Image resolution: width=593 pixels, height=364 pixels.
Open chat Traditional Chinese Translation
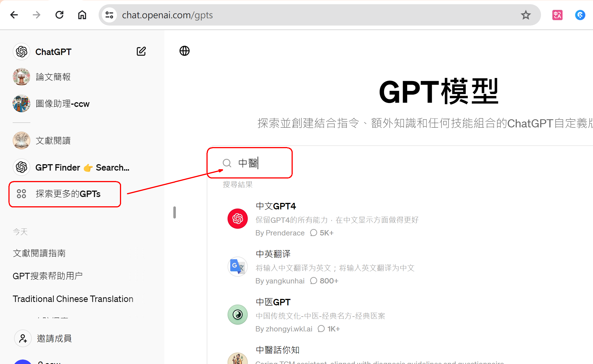(73, 299)
